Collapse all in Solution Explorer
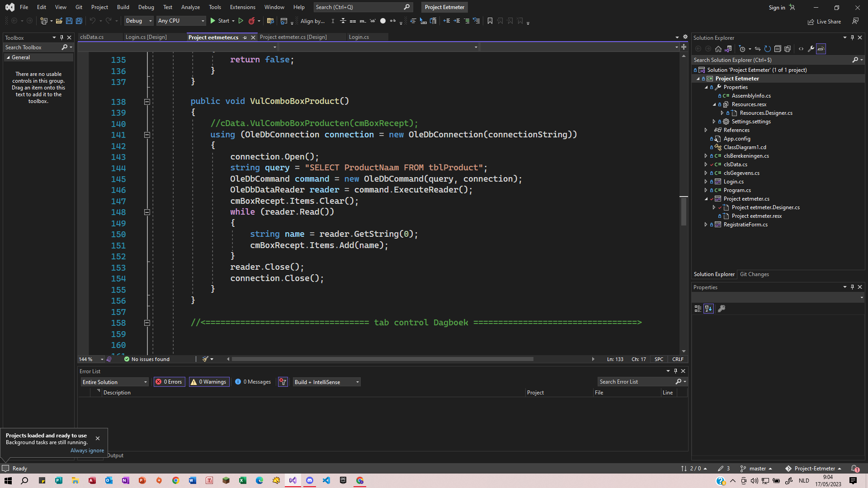The width and height of the screenshot is (868, 488). point(778,49)
